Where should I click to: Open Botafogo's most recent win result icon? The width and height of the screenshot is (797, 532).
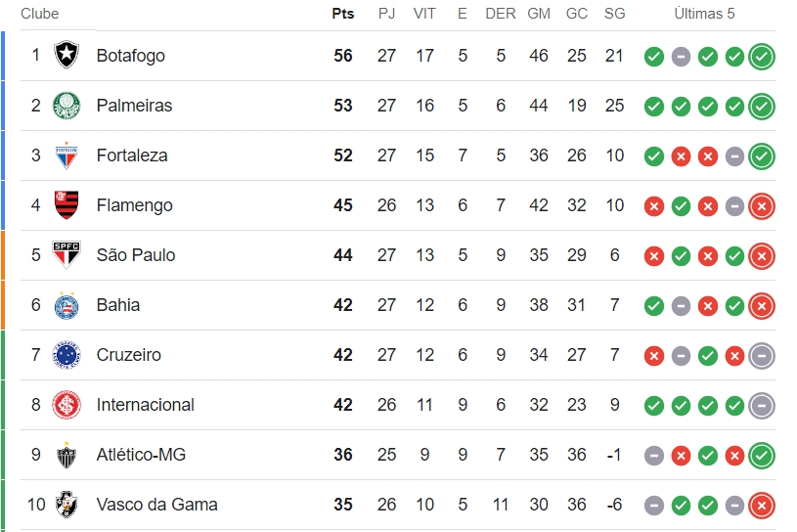pyautogui.click(x=762, y=56)
